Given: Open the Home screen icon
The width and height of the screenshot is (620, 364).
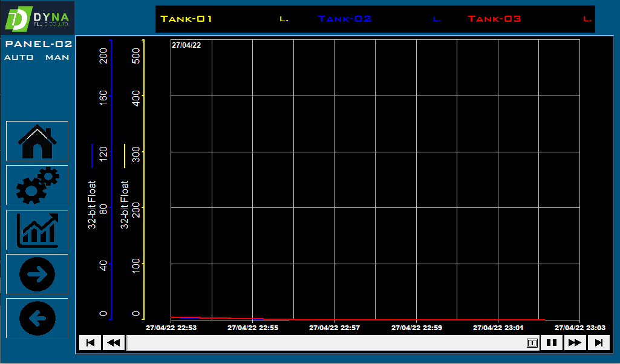Looking at the screenshot, I should tap(37, 141).
